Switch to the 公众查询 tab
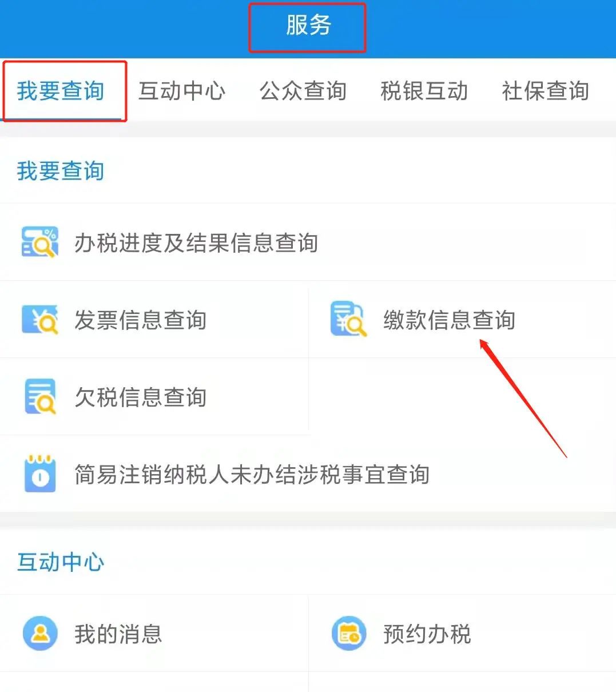The image size is (616, 692). (303, 91)
